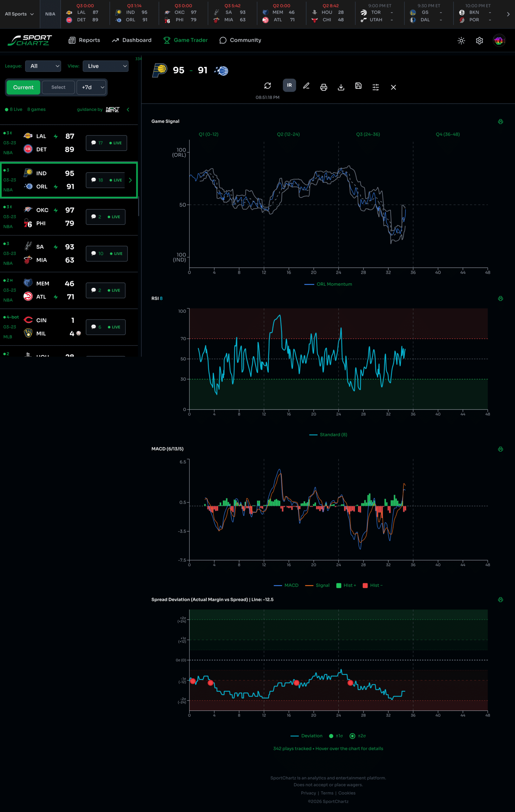Open the League dropdown
515x812 pixels.
click(x=43, y=66)
